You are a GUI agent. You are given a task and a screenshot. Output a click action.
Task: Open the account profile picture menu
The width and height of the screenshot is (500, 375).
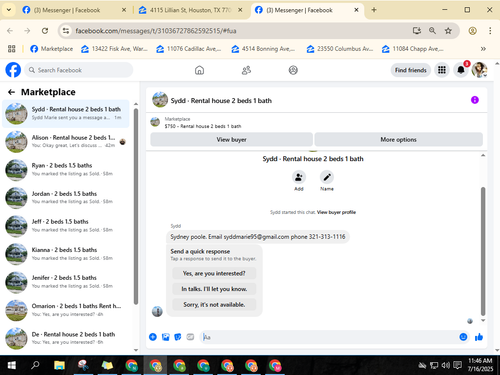(x=479, y=70)
